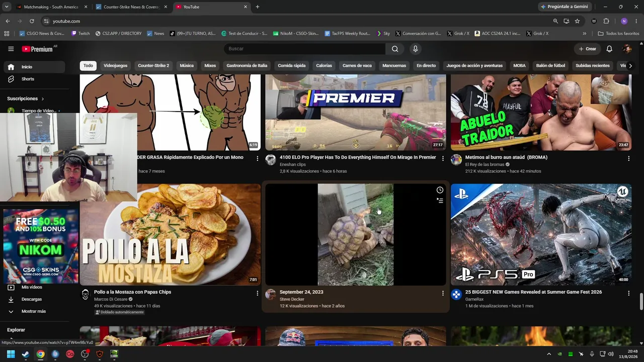Expand the sidebar with Mostrar más

point(27,311)
